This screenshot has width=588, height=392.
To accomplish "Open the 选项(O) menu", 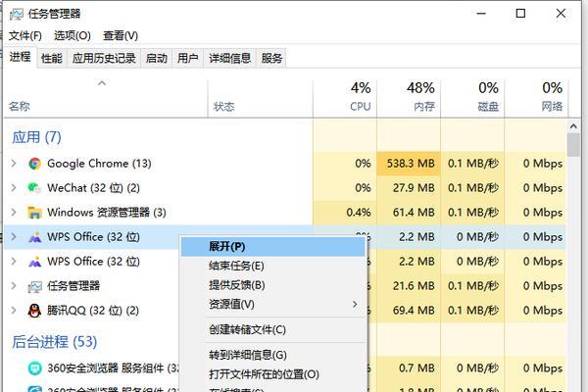I will pos(73,36).
